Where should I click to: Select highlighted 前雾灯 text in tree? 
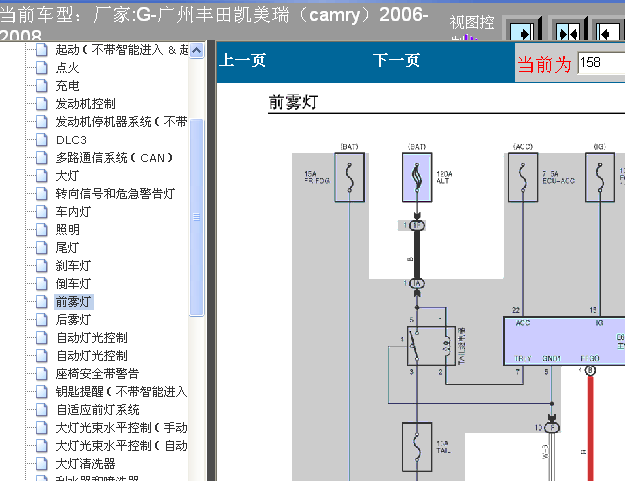coord(74,302)
